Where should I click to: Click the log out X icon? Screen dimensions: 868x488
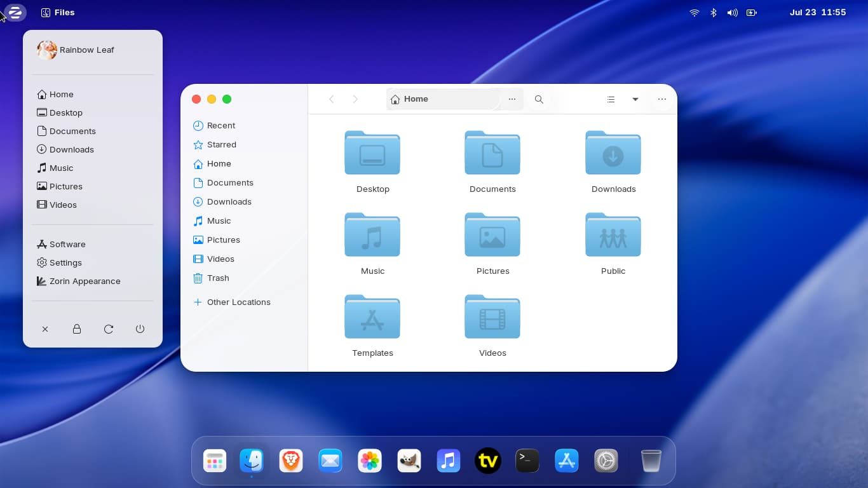point(45,329)
